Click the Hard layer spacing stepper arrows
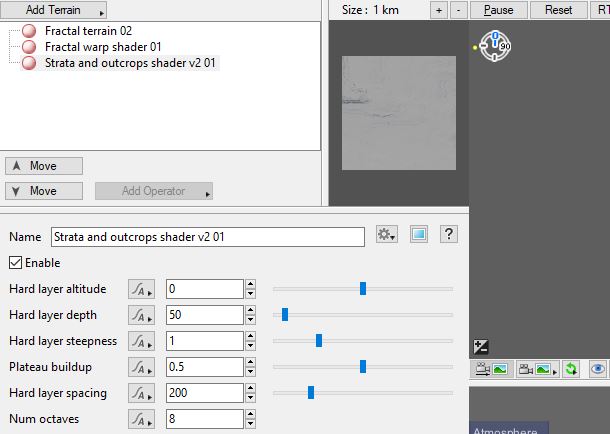This screenshot has width=610, height=434. point(251,393)
